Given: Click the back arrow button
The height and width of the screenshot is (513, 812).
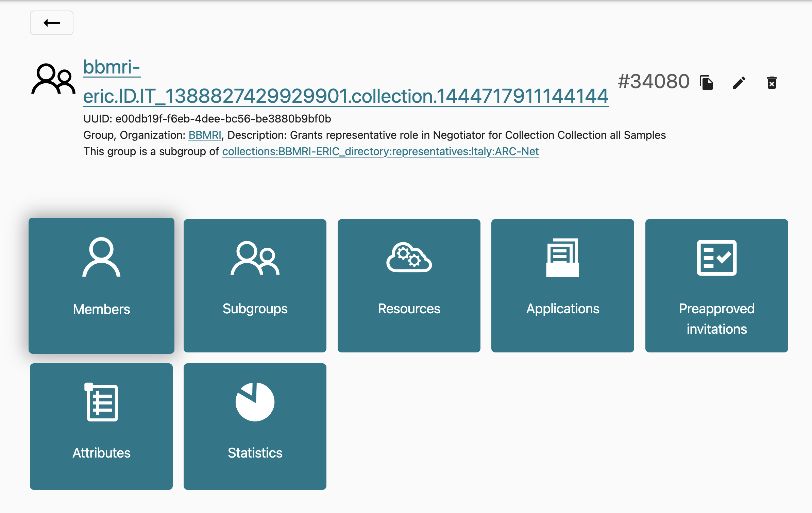Looking at the screenshot, I should click(52, 23).
